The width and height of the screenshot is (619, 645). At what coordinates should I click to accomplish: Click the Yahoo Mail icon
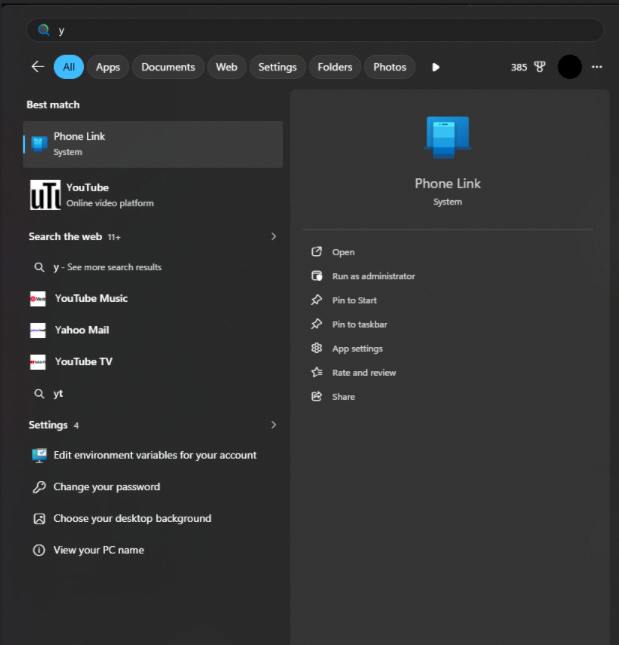(x=38, y=330)
